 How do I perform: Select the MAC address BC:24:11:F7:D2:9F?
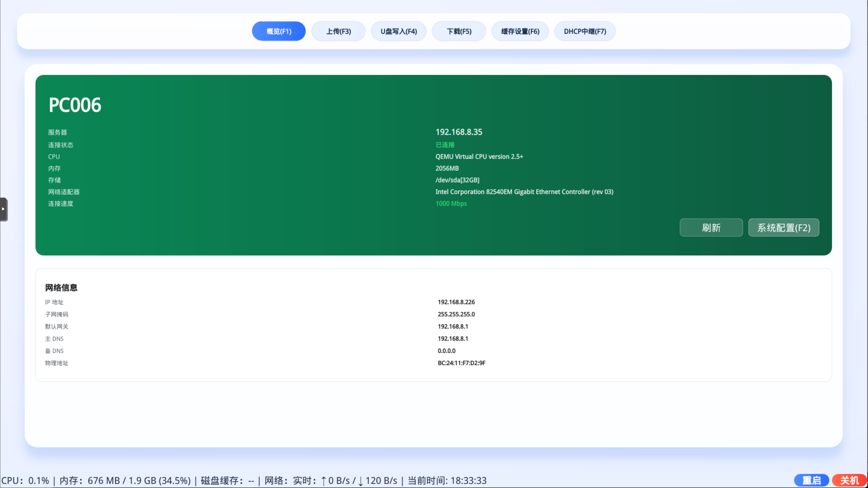coord(461,363)
